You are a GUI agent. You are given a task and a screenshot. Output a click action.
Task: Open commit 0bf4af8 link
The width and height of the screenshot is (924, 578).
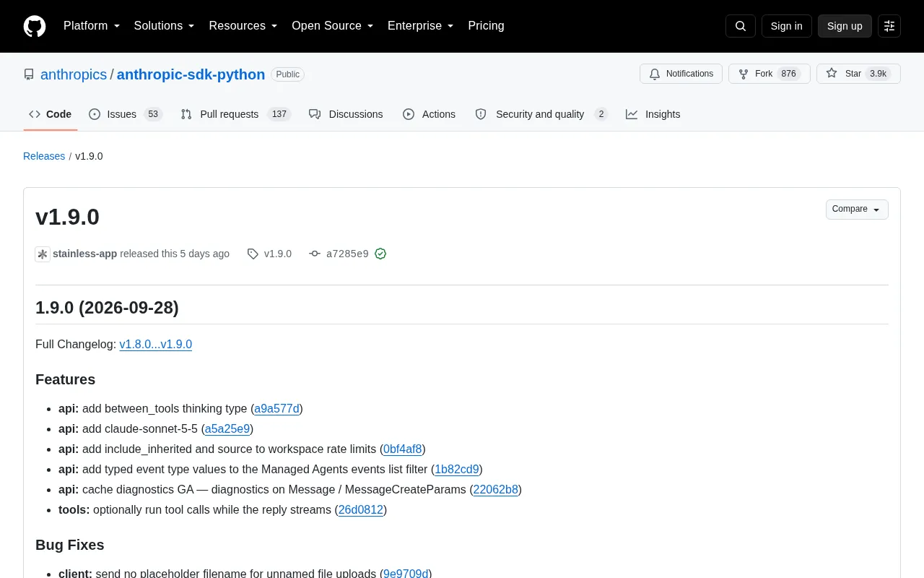click(x=403, y=449)
